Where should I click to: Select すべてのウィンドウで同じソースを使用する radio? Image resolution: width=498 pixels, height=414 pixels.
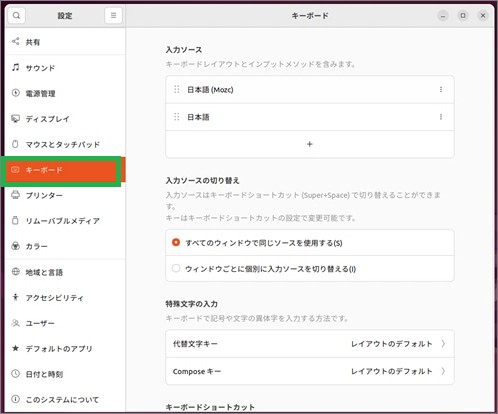coord(176,242)
